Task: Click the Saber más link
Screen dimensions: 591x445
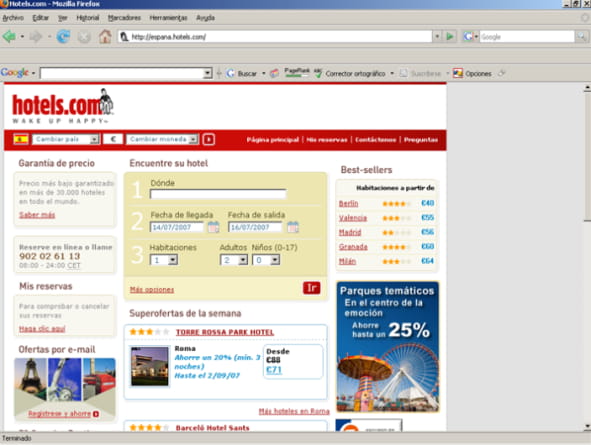Action: 37,215
